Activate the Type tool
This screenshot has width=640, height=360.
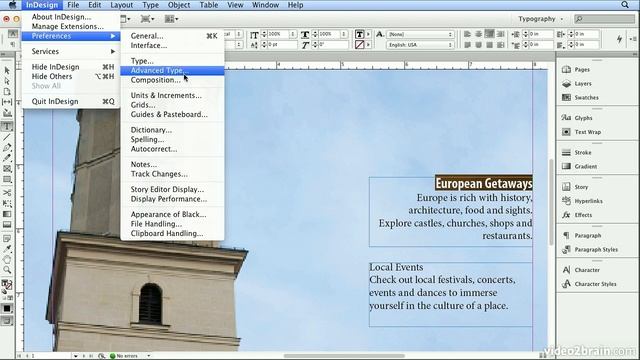[7, 126]
